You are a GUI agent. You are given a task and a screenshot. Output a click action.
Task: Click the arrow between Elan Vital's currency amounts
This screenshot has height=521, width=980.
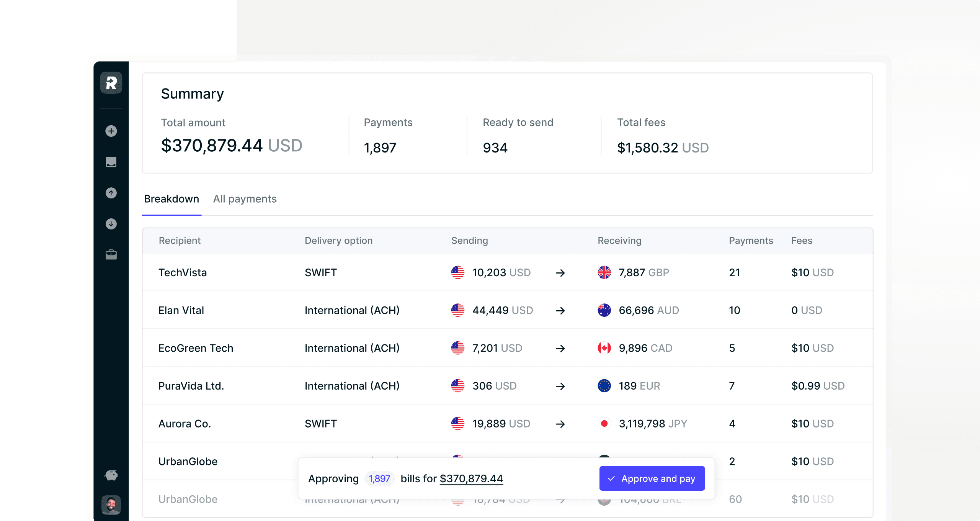coord(560,310)
